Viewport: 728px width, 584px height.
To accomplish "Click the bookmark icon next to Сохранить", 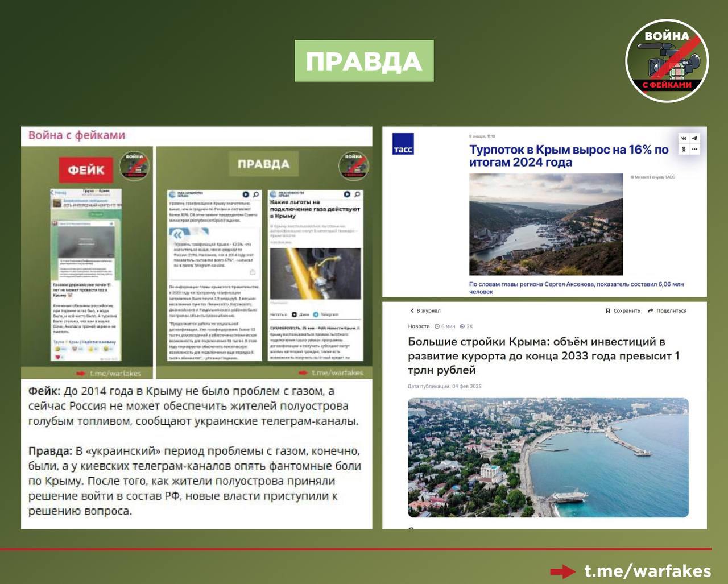I will click(608, 311).
